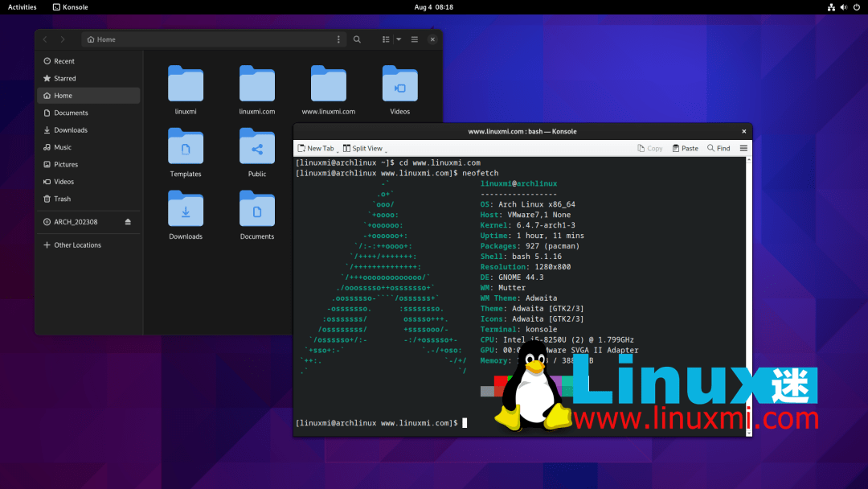Open Konsole app menu in top bar
The width and height of the screenshot is (868, 489).
pos(70,7)
